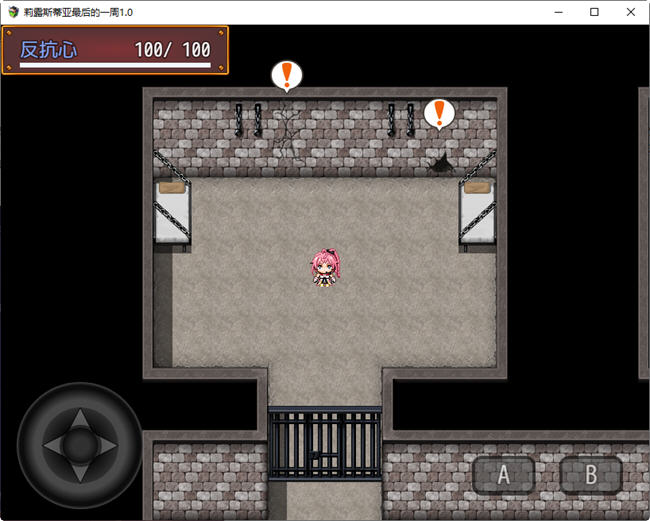Image resolution: width=650 pixels, height=521 pixels.
Task: Inspect the chained bed on the right
Action: click(x=477, y=211)
